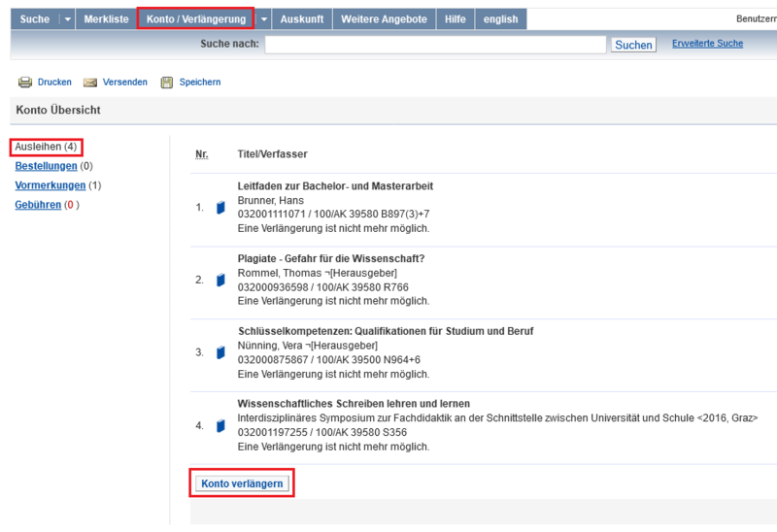Screen dimensions: 777x532
Task: Open the Merkliste tab
Action: [x=106, y=19]
